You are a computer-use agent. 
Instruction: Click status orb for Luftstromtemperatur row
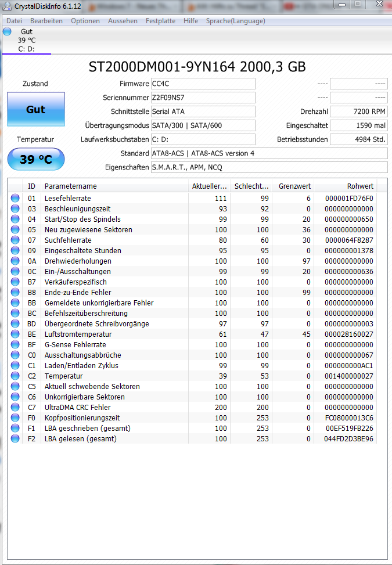click(x=15, y=334)
